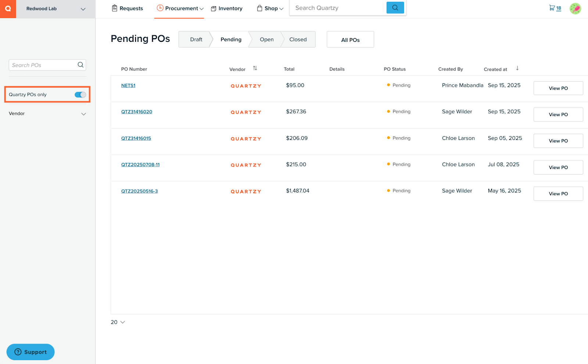
Task: Click the blue search magnifier button
Action: [395, 7]
